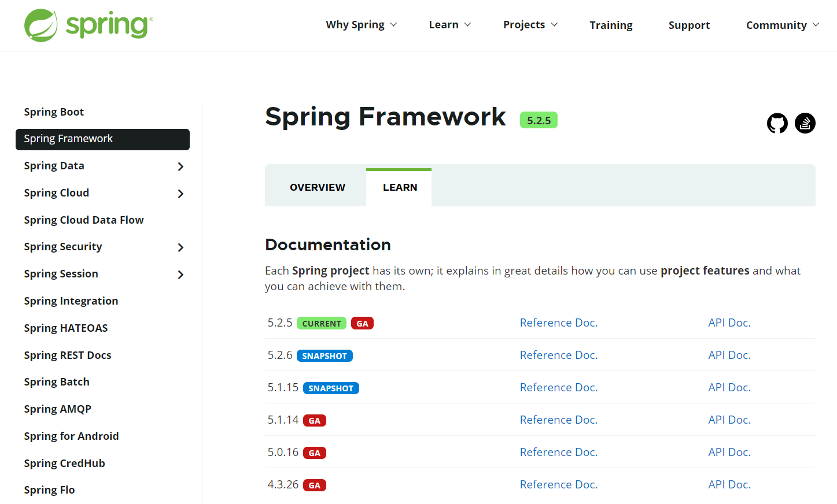Switch to the Overview tab
Screen dimensions: 837x504
pos(318,187)
